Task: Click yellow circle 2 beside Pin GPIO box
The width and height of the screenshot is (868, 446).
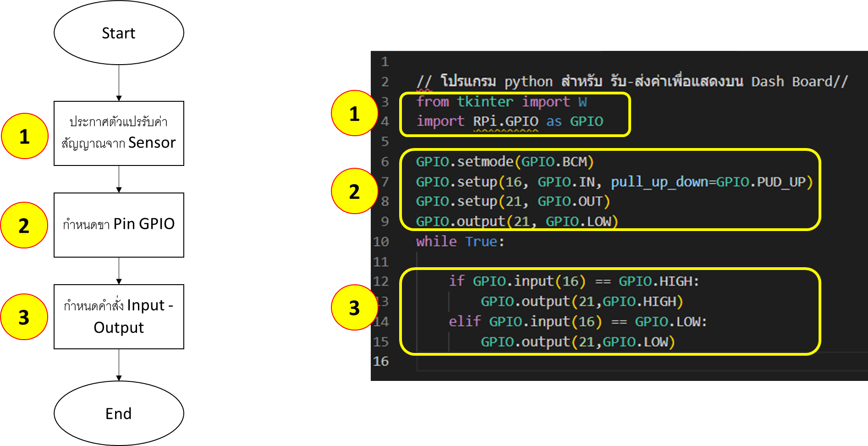Action: pyautogui.click(x=24, y=226)
